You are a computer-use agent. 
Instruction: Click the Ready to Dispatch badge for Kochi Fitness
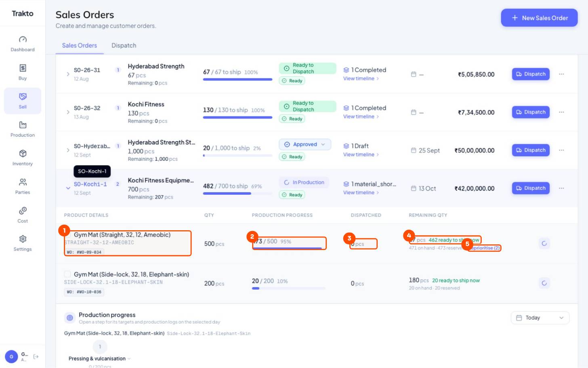click(308, 107)
